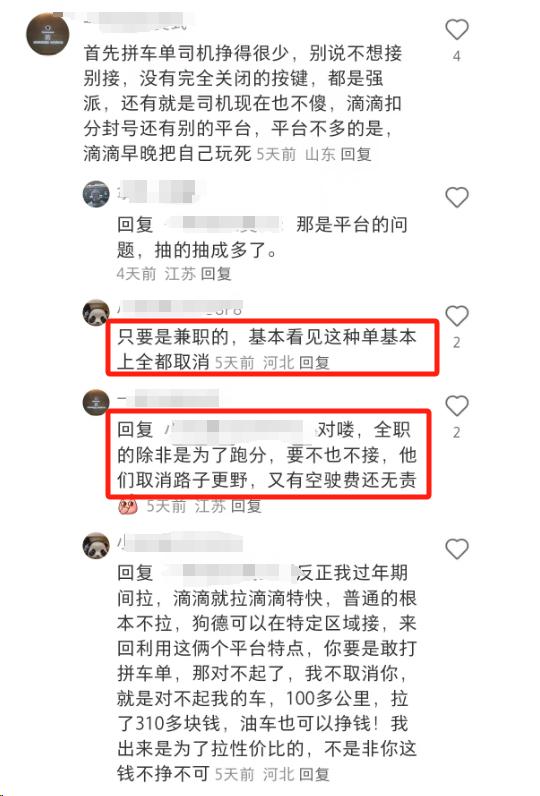Open the dark avatar beside the 对喽 reply

coord(96,402)
